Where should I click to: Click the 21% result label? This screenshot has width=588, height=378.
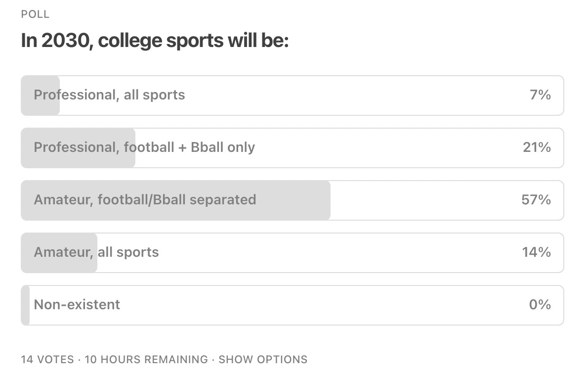click(537, 147)
